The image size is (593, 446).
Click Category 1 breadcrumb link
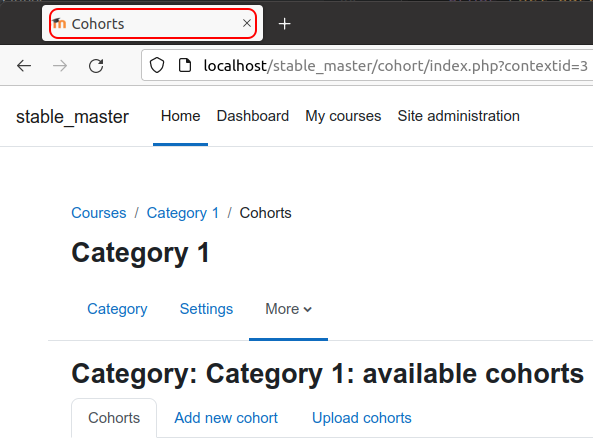coord(183,213)
